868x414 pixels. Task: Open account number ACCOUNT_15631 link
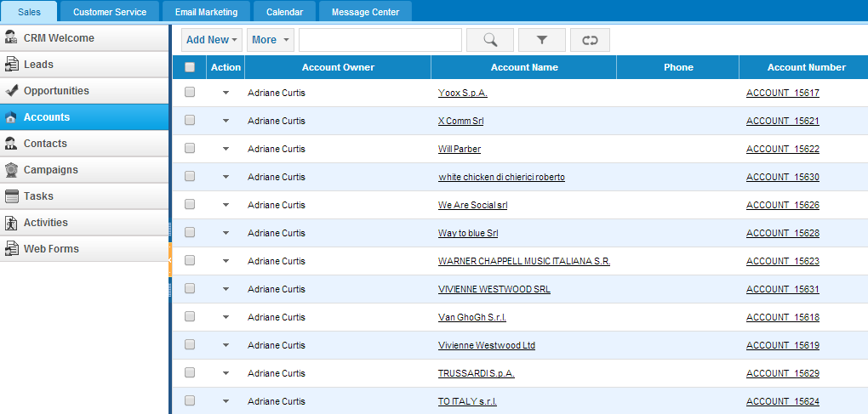point(782,289)
